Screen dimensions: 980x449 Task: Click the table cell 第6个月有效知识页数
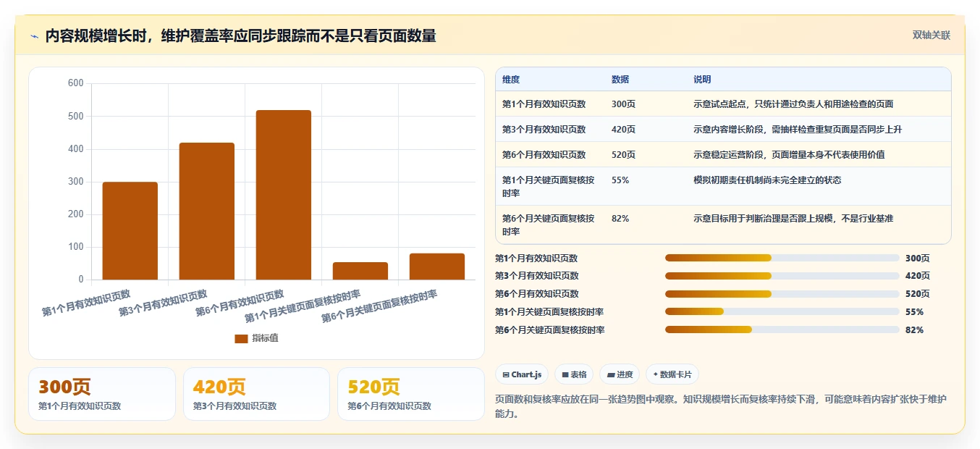tap(544, 155)
